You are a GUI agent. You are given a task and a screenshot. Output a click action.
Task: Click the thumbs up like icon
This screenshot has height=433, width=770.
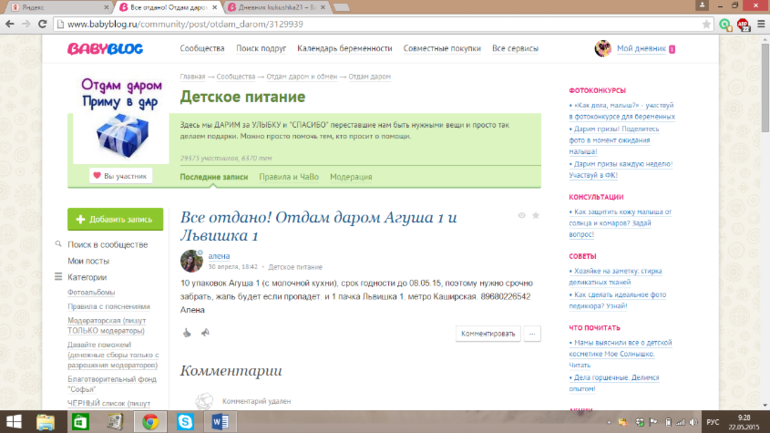coord(187,333)
